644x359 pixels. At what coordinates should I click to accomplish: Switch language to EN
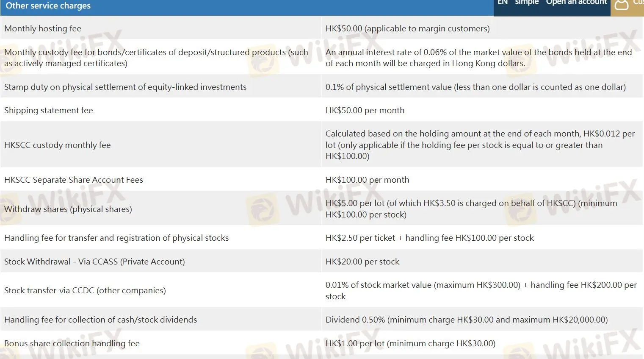click(502, 3)
